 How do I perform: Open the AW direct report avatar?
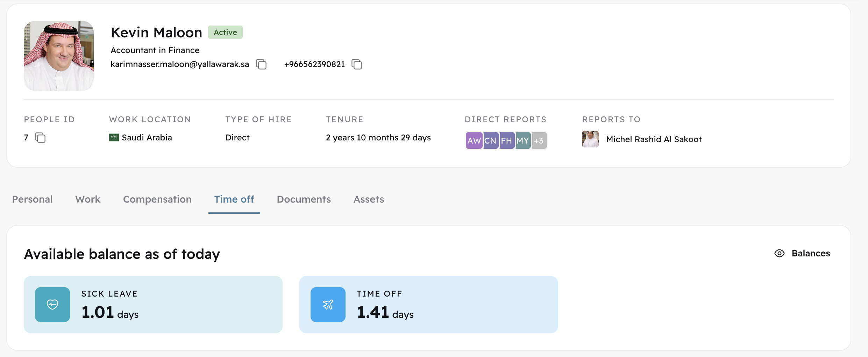(x=474, y=140)
